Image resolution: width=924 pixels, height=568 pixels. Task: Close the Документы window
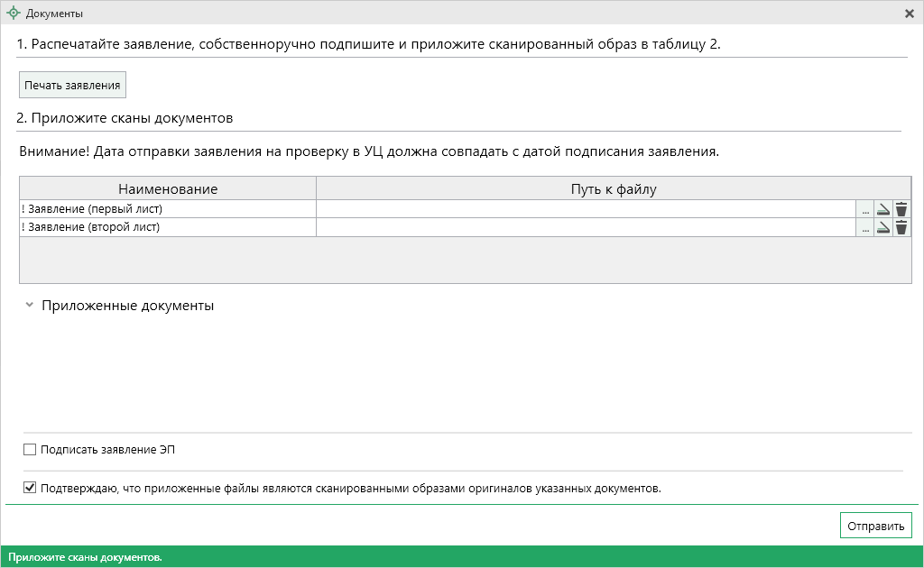click(910, 14)
